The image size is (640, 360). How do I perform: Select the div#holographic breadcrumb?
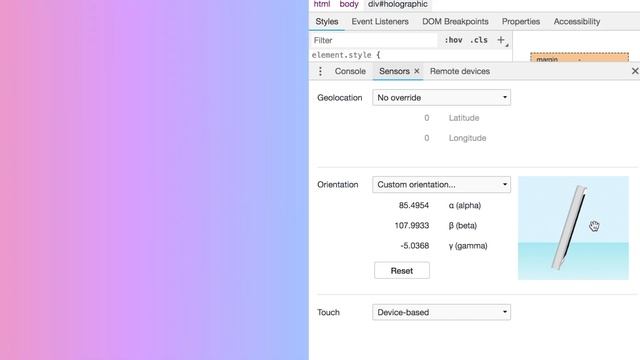pyautogui.click(x=398, y=4)
